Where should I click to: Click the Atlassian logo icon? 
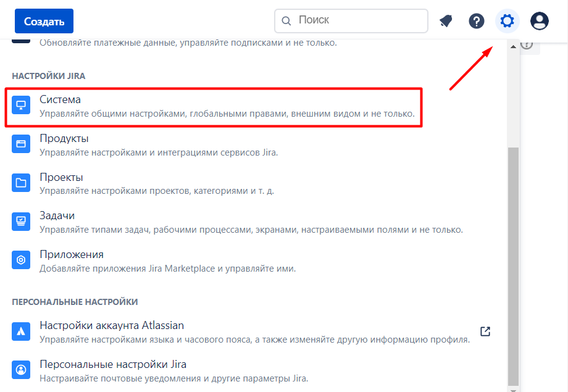21,332
